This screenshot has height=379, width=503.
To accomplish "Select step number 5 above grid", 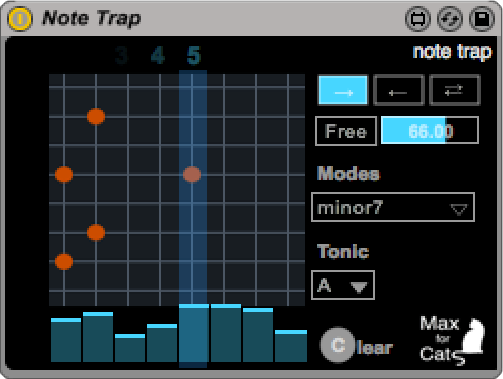I will [194, 55].
